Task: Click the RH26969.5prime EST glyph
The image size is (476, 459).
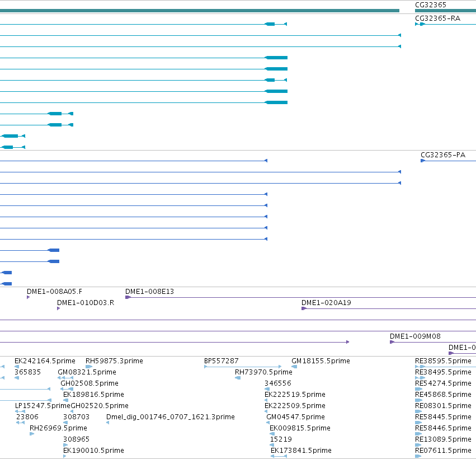Action: pos(32,434)
